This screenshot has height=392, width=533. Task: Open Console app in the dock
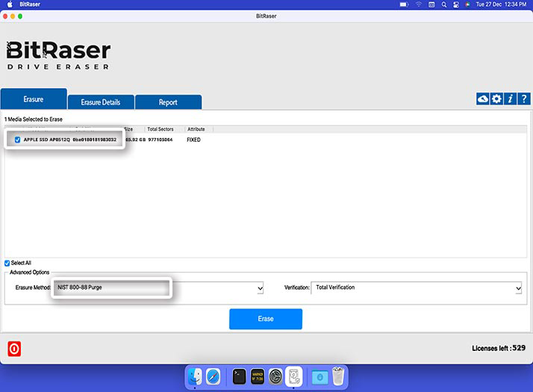coord(258,377)
